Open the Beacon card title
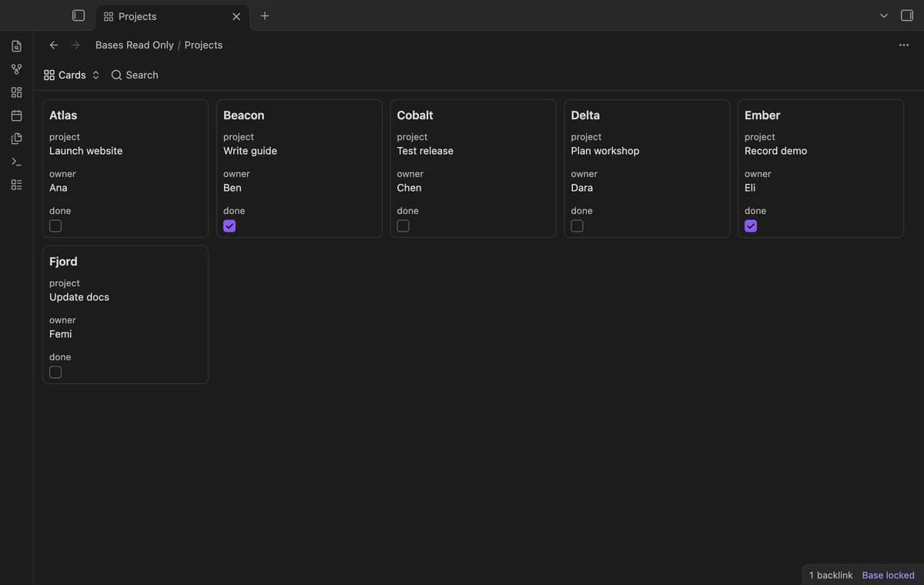 pos(243,115)
